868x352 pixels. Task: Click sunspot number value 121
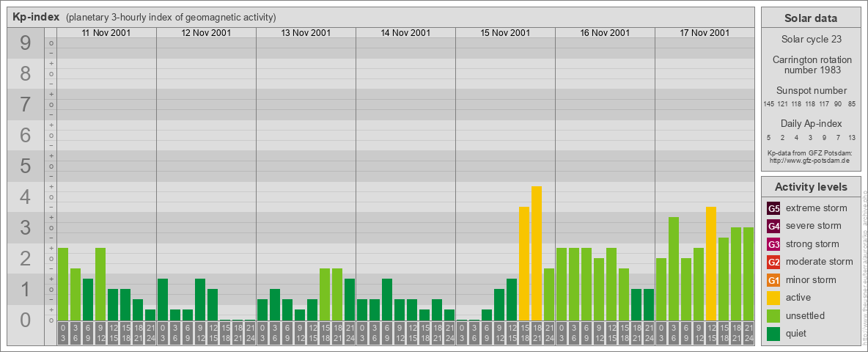(783, 104)
